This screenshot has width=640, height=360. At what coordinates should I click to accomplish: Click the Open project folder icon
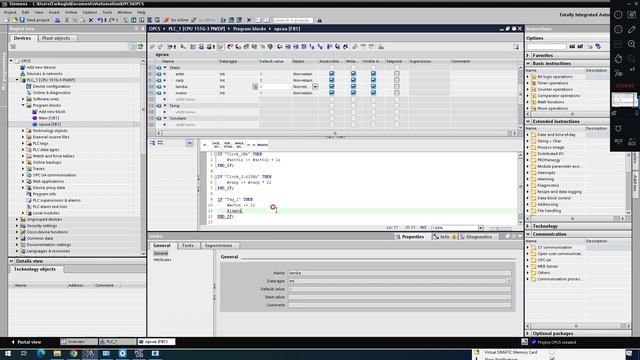pyautogui.click(x=15, y=20)
